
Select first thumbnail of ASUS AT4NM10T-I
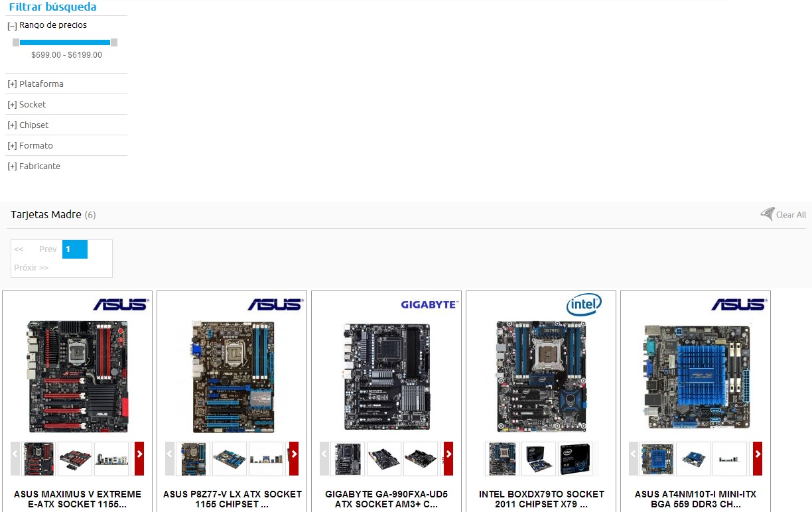(657, 459)
